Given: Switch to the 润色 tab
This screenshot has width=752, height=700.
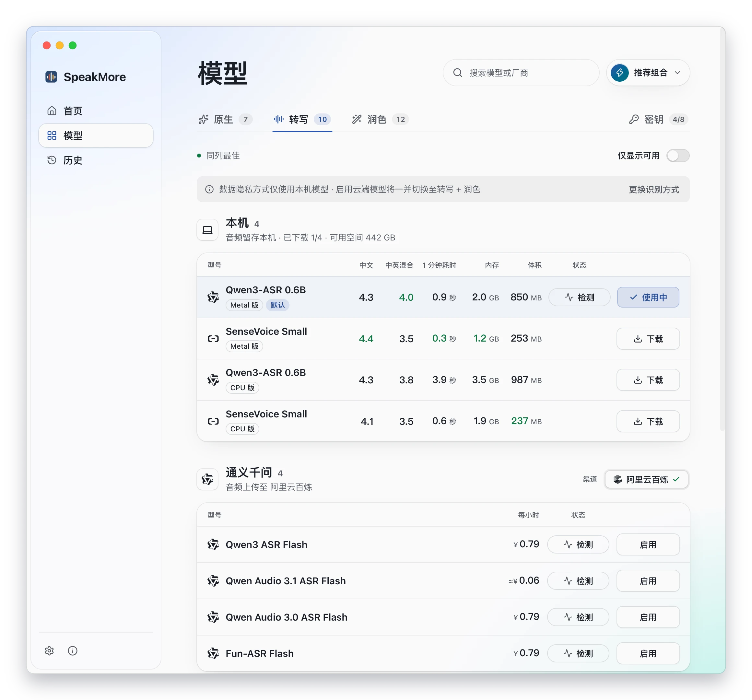Looking at the screenshot, I should (380, 120).
